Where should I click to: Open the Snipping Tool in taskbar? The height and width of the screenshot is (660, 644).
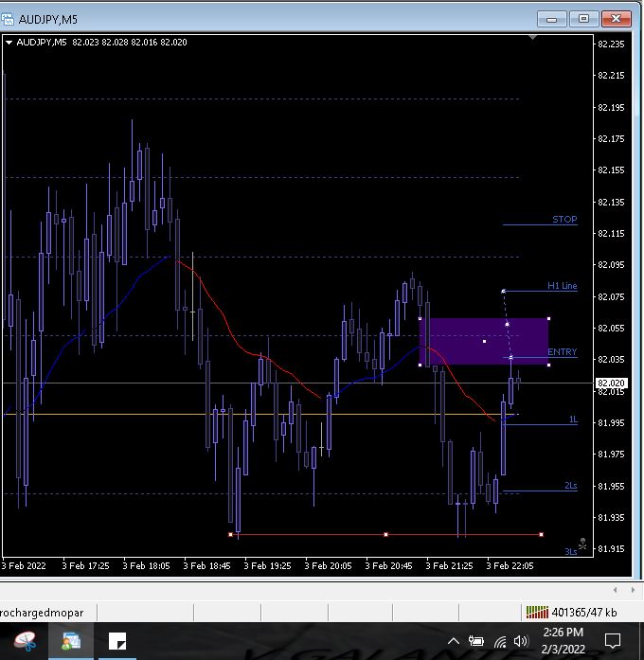click(x=24, y=641)
